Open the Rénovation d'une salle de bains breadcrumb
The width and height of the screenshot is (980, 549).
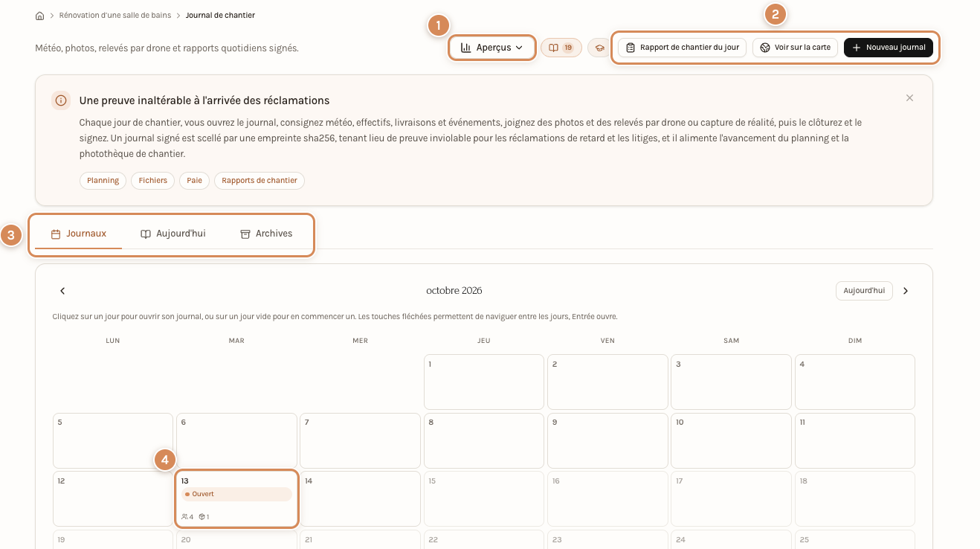pos(115,16)
